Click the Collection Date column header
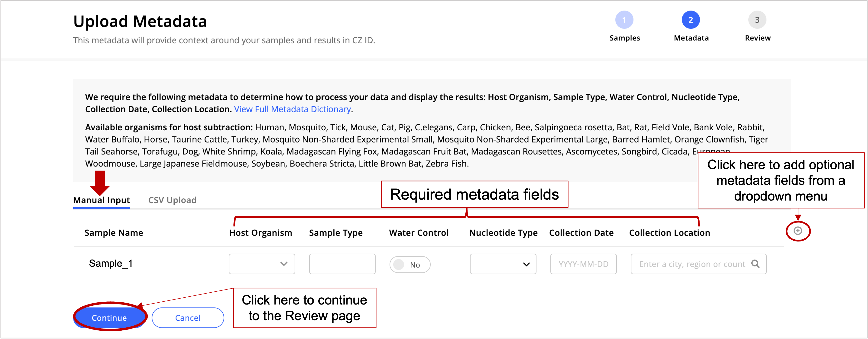This screenshot has height=339, width=868. click(x=581, y=232)
